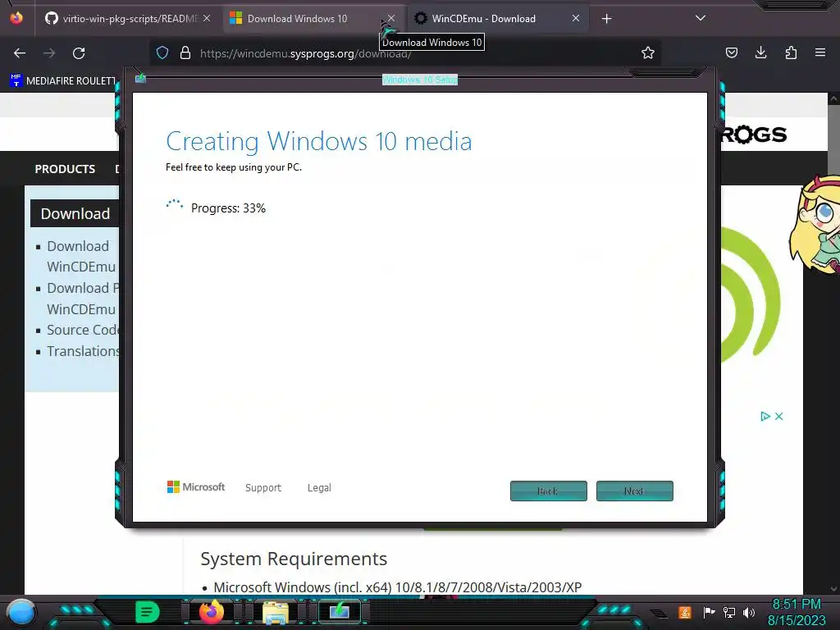Open volume speaker tray icon
Image resolution: width=840 pixels, height=630 pixels.
pos(749,612)
